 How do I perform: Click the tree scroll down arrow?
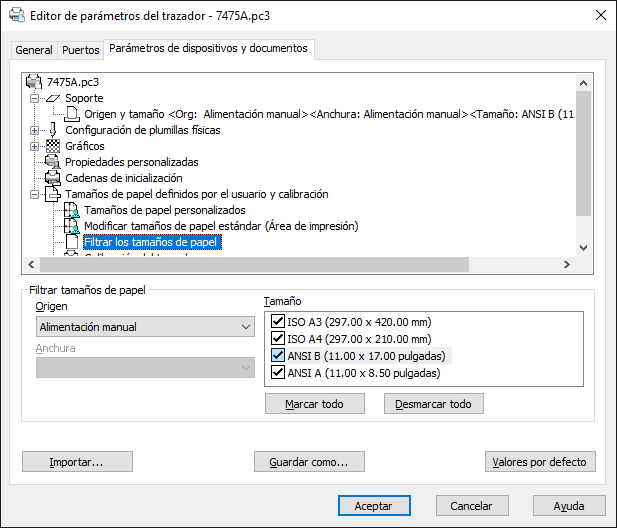pyautogui.click(x=584, y=248)
